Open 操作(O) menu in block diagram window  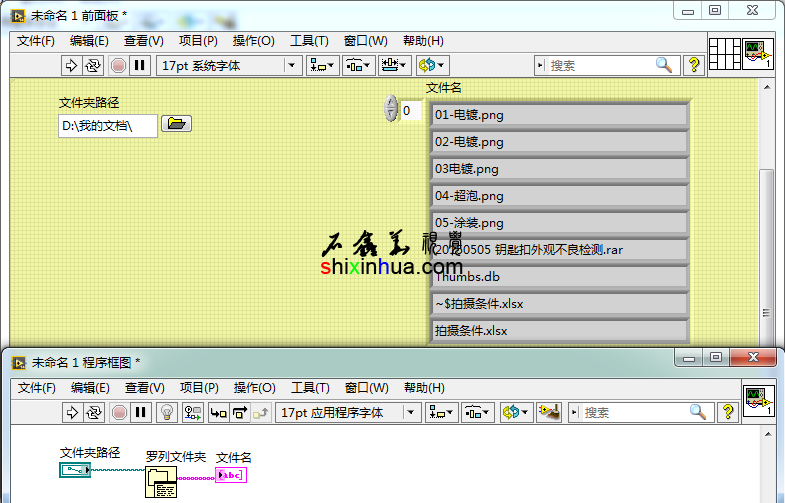[x=253, y=388]
